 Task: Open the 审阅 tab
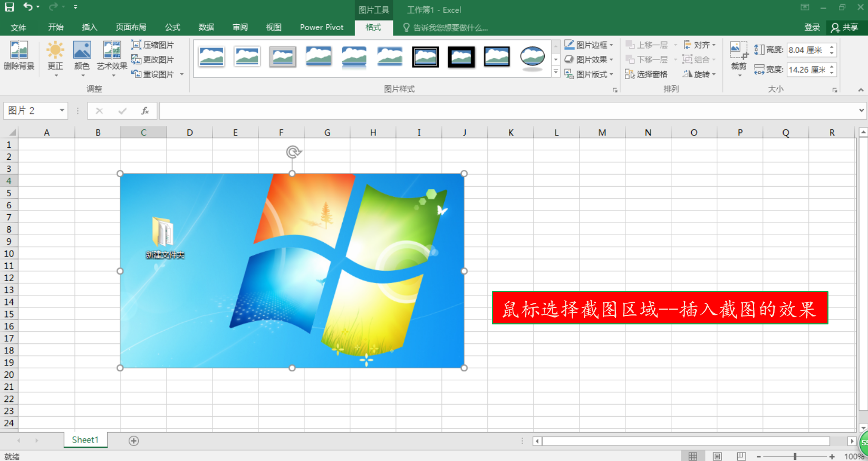(240, 27)
